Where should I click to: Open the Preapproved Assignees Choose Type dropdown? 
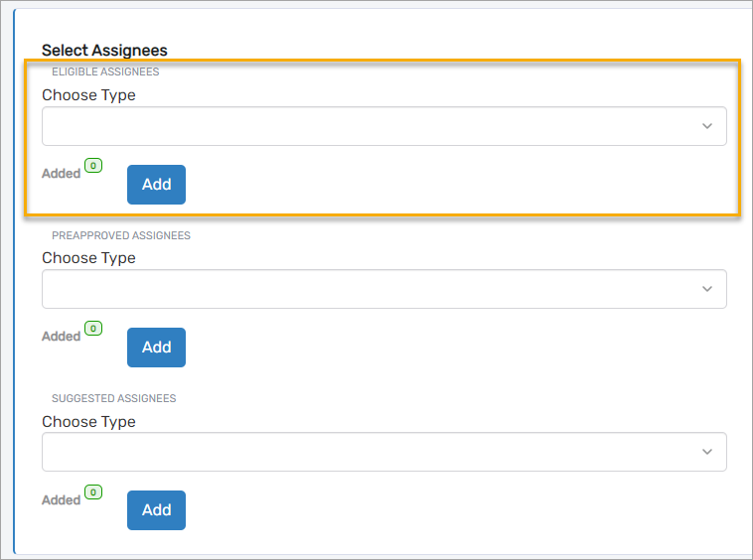click(383, 289)
